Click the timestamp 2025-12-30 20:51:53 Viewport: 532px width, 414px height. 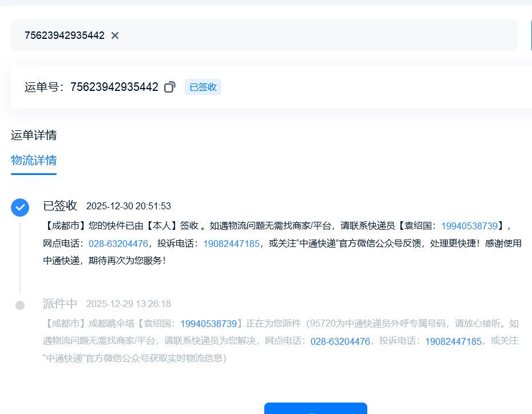point(129,206)
